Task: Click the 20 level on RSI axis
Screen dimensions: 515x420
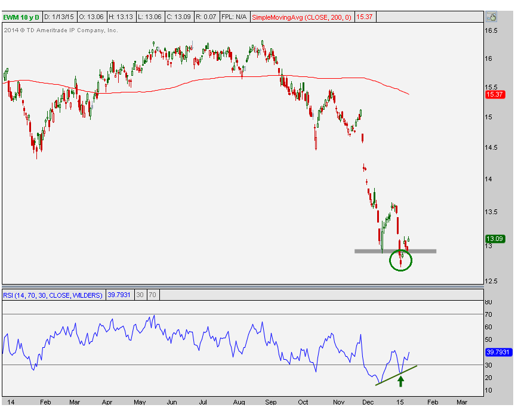Action: point(488,378)
